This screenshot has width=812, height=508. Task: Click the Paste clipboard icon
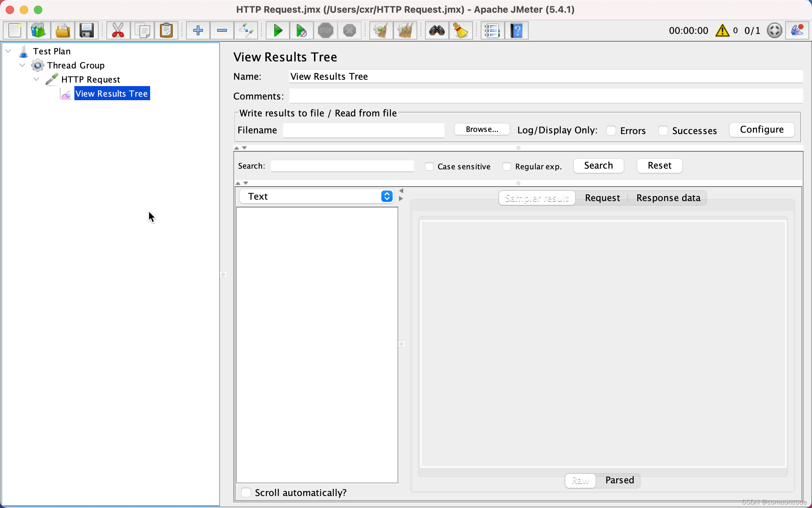point(166,30)
